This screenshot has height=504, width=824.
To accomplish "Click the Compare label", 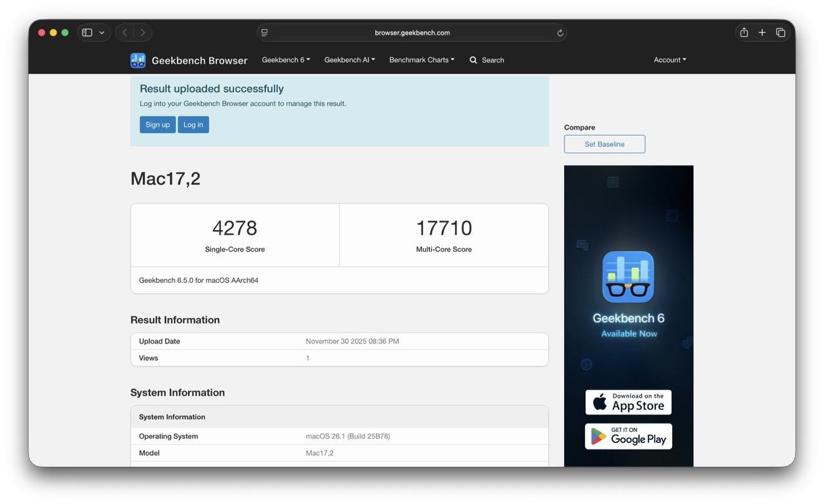I will click(579, 127).
